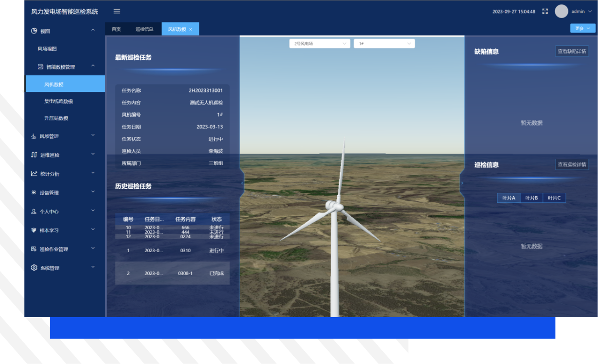598x364 pixels.
Task: Click the 样本学习 sidebar icon
Action: (x=34, y=230)
